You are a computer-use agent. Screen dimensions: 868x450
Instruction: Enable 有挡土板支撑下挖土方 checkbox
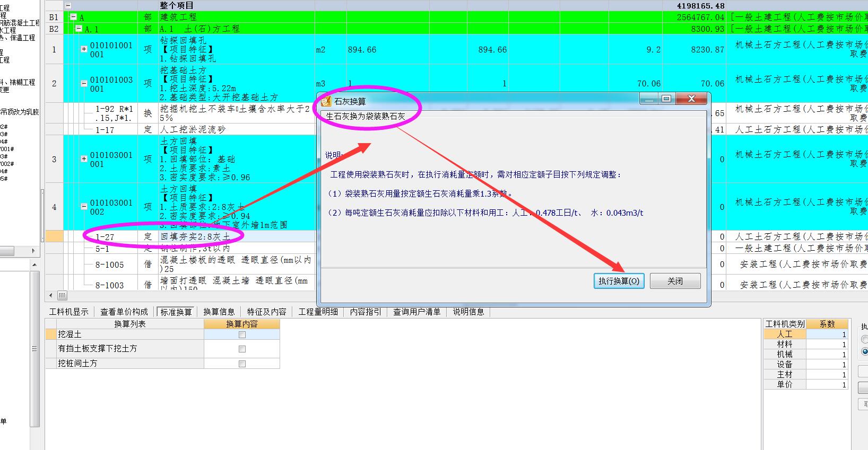point(242,349)
